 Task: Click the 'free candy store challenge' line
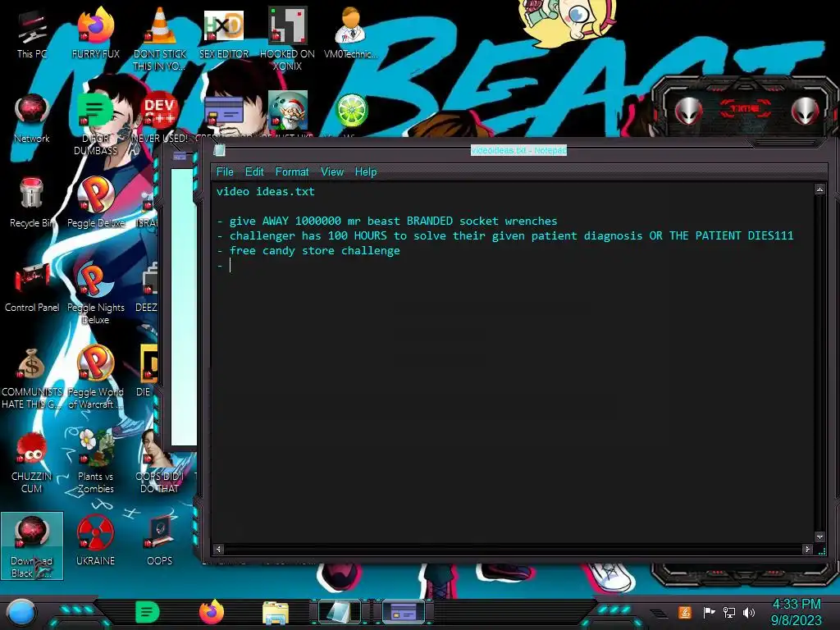(308, 251)
